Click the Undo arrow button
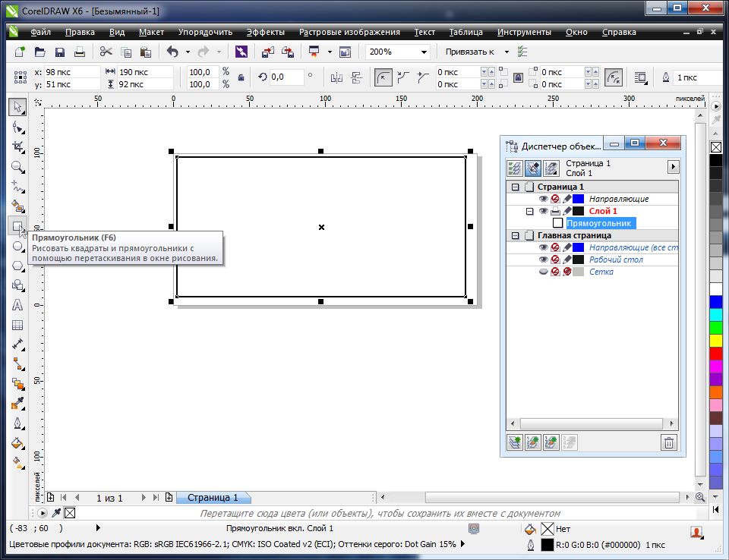 172,52
